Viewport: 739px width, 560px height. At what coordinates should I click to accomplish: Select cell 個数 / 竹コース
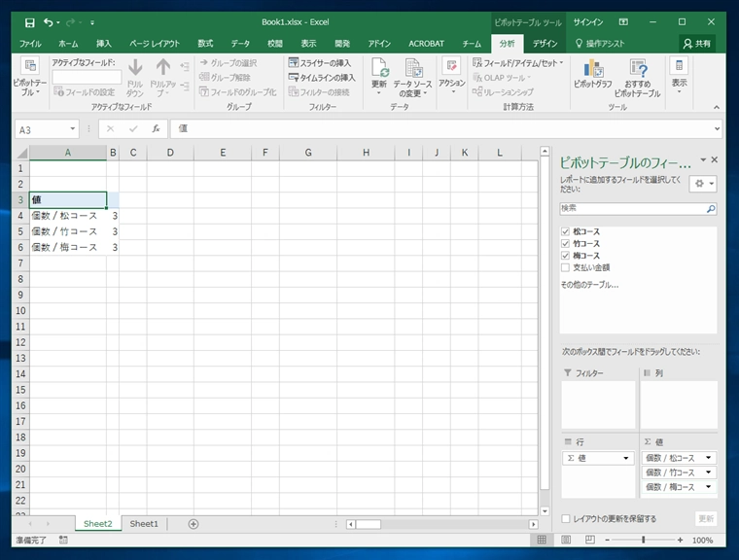pos(68,231)
